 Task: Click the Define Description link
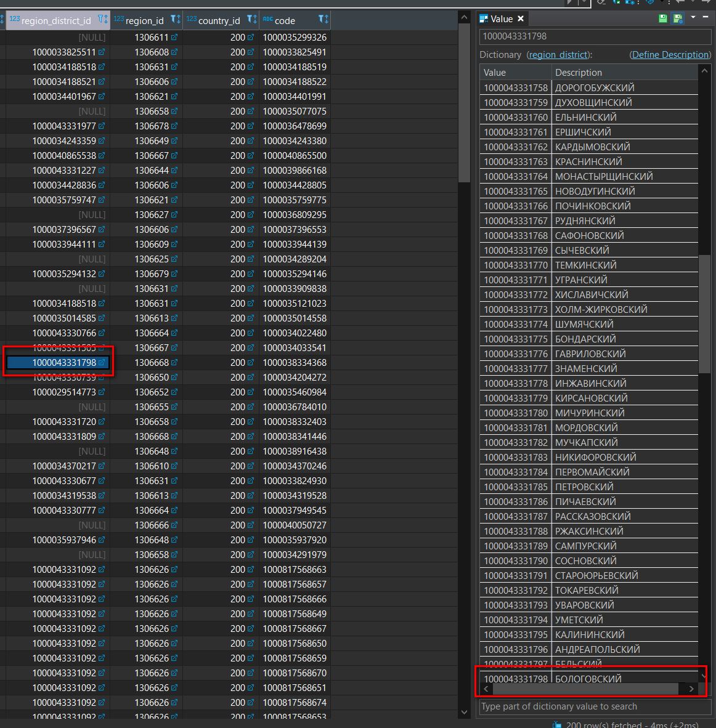(x=670, y=55)
